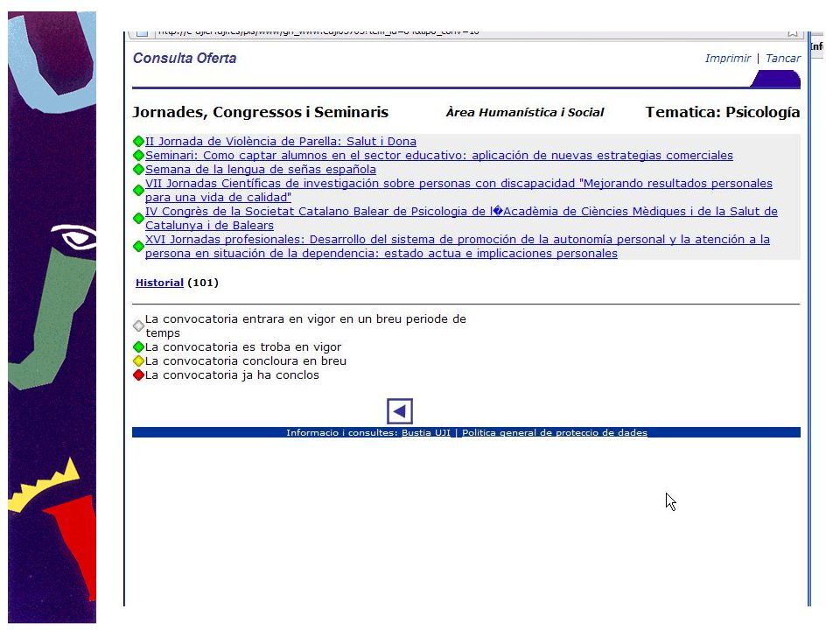Open Seminari: Como captar alumnos link
Viewport: 840px width, 630px height.
tap(438, 156)
